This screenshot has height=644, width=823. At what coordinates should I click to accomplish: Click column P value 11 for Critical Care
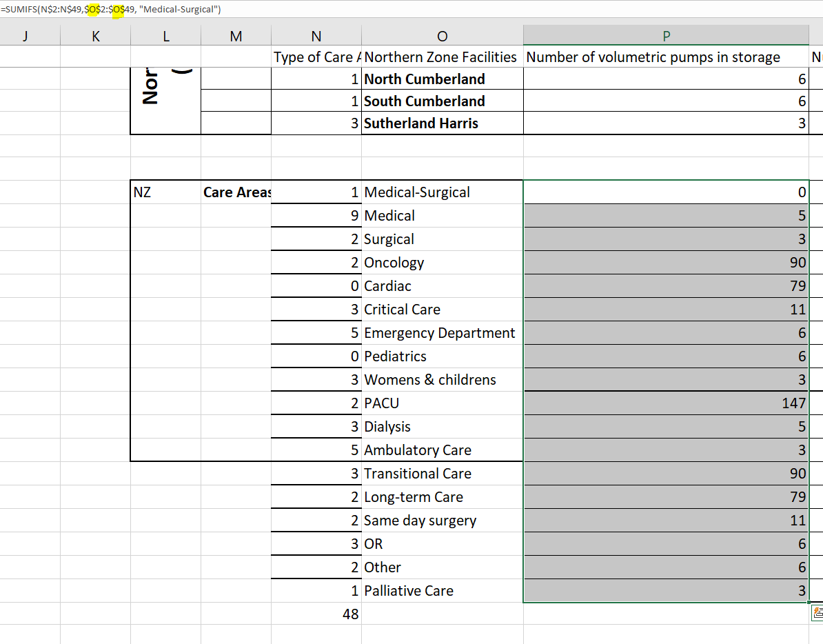[x=666, y=309]
